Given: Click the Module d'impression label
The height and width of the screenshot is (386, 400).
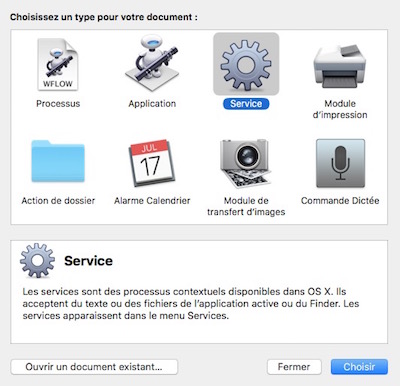Looking at the screenshot, I should click(x=340, y=109).
